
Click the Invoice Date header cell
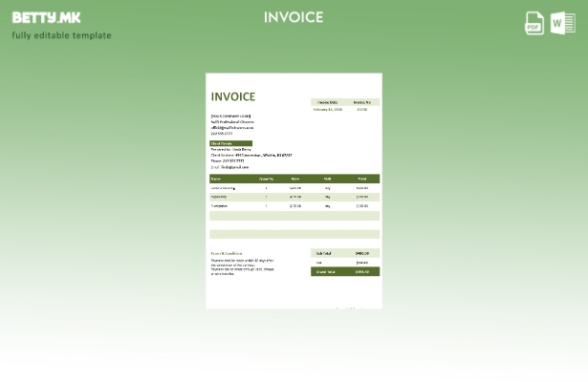coord(328,102)
